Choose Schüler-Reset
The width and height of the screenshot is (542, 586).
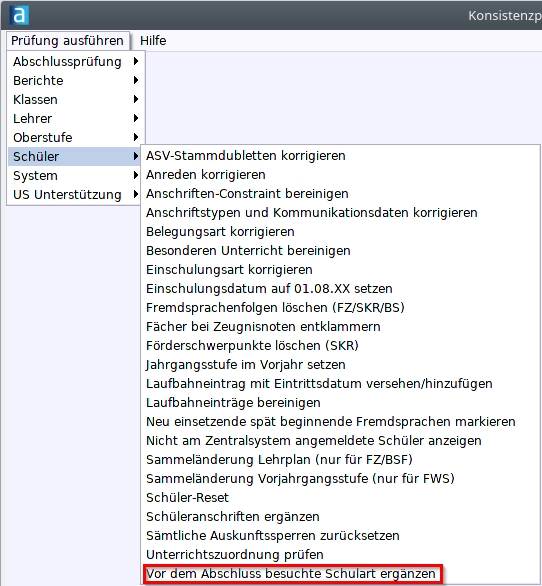pos(340,497)
